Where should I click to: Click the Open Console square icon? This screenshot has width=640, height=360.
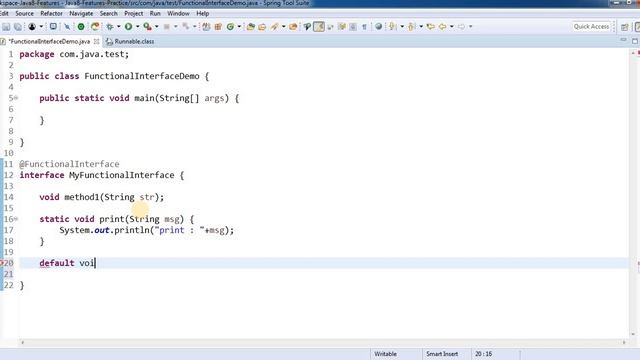click(x=53, y=27)
